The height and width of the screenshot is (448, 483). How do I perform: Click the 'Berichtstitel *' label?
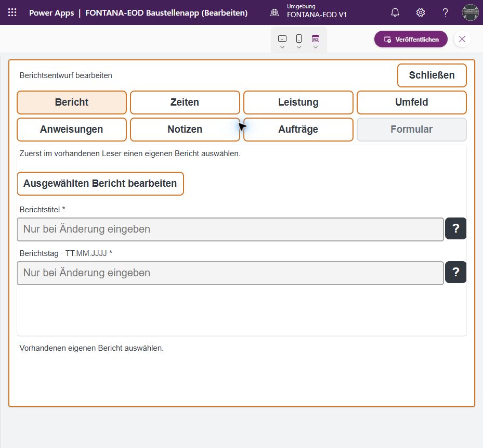pos(42,210)
